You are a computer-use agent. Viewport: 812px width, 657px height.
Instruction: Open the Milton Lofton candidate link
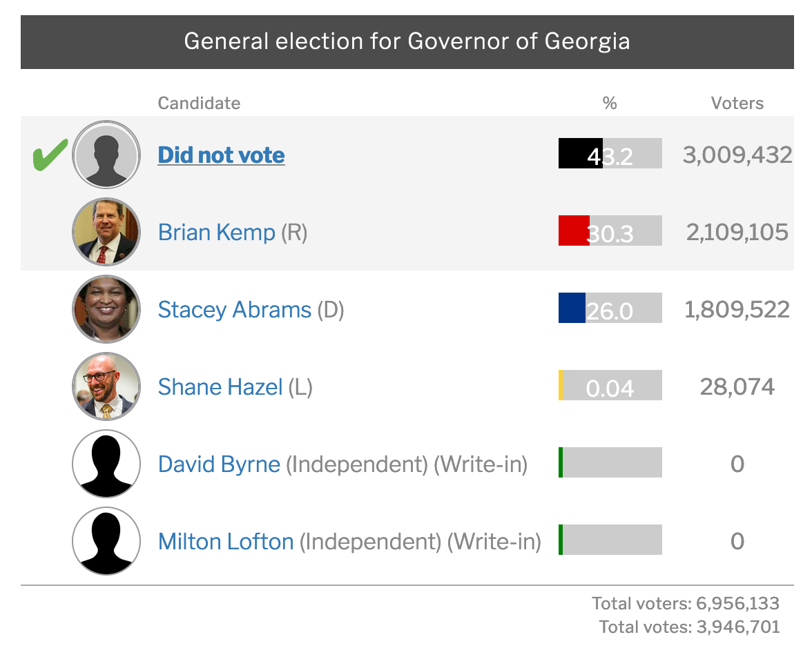click(x=226, y=542)
